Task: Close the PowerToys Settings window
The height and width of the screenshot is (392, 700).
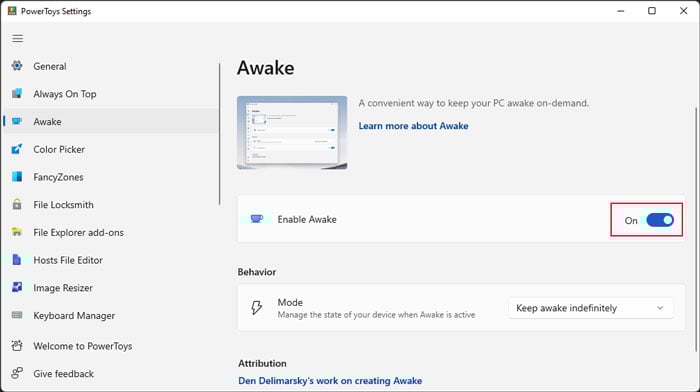Action: click(x=683, y=11)
